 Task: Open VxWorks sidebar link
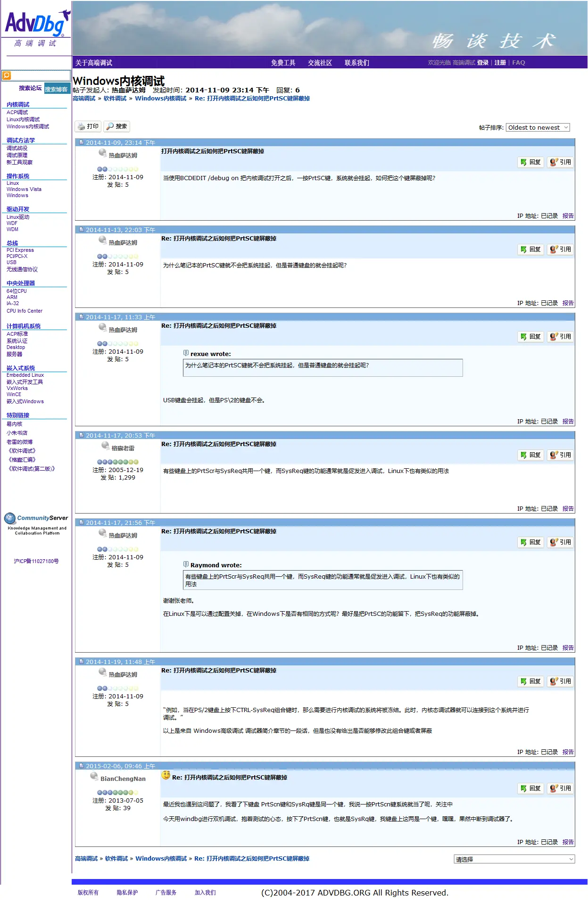pyautogui.click(x=17, y=388)
